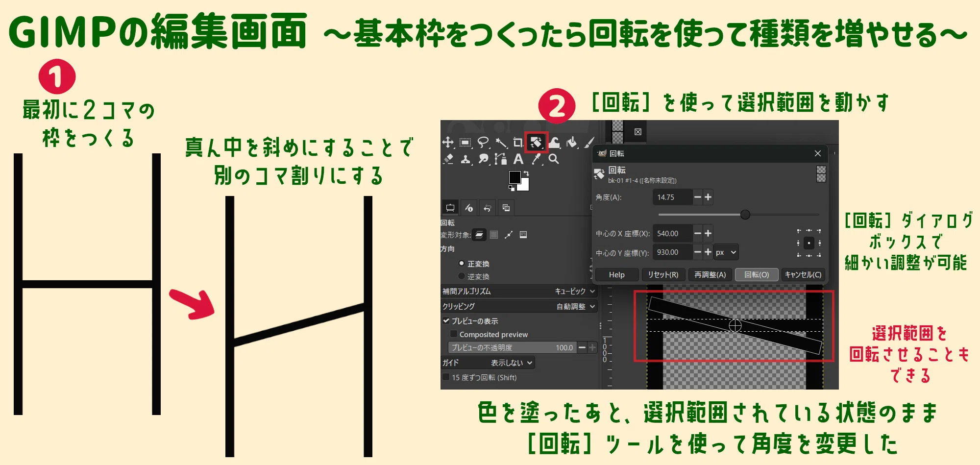
Task: Open the px unit dropdown
Action: 726,252
